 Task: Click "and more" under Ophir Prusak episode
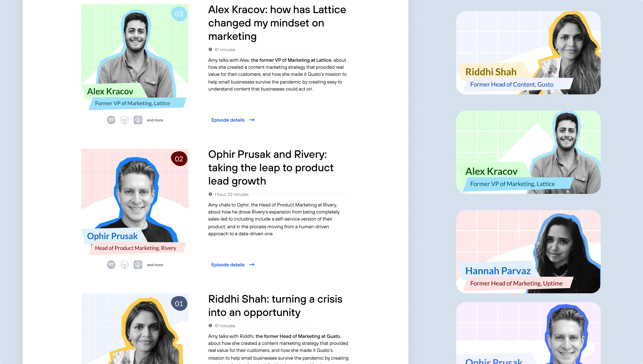tap(155, 265)
